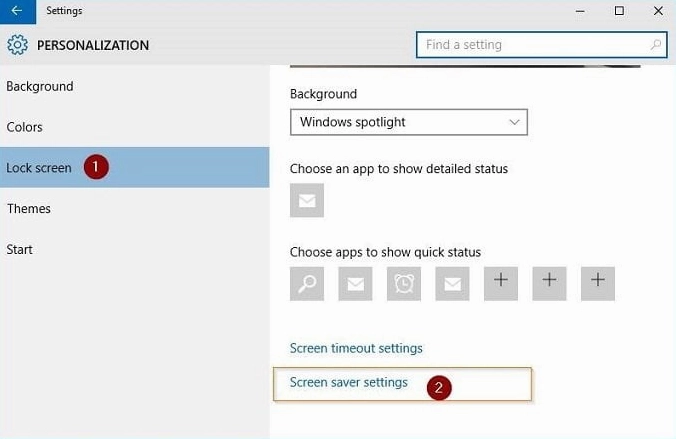Select Lock screen in the sidebar
Image resolution: width=676 pixels, height=439 pixels.
39,168
